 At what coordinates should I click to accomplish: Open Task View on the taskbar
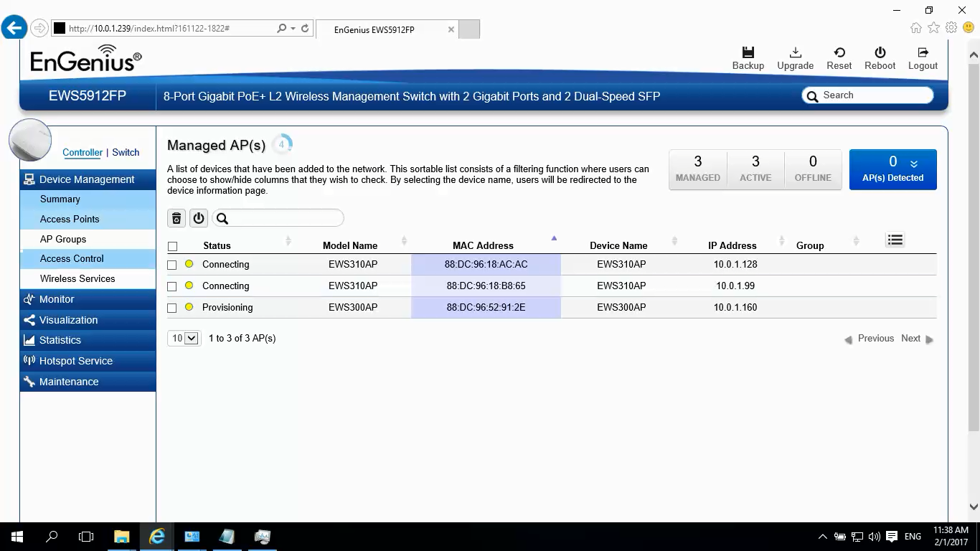point(86,537)
